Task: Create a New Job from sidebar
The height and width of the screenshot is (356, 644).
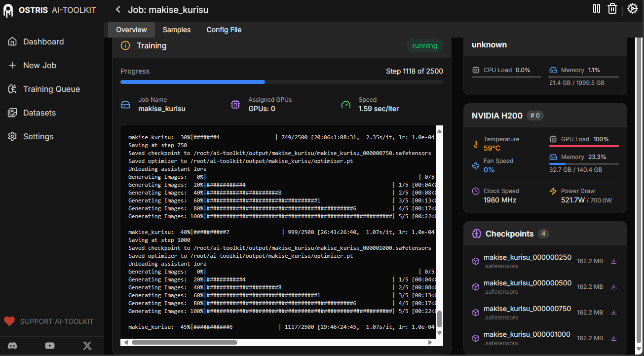Action: pyautogui.click(x=39, y=65)
